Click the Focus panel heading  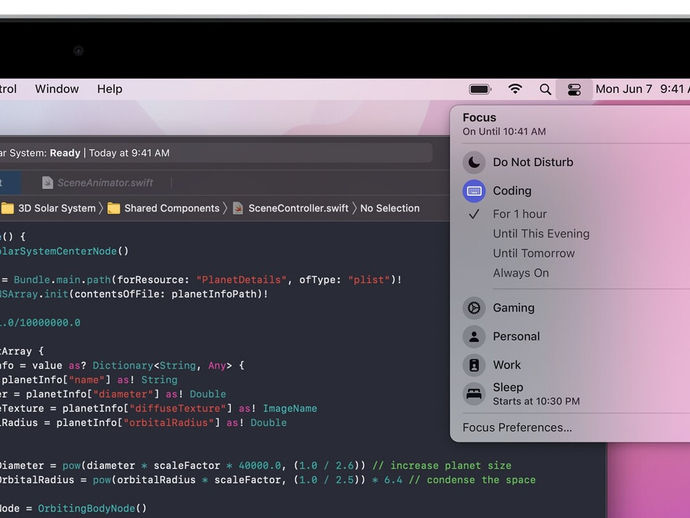click(479, 118)
